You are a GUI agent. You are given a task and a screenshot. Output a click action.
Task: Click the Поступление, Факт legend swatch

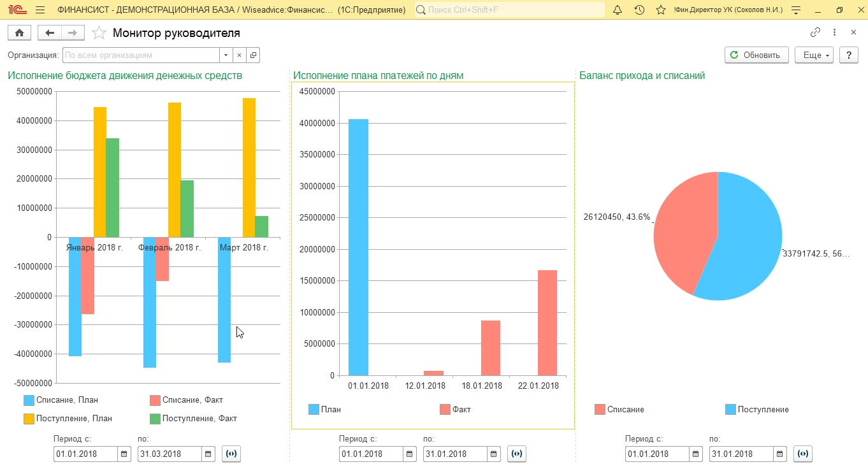[155, 419]
